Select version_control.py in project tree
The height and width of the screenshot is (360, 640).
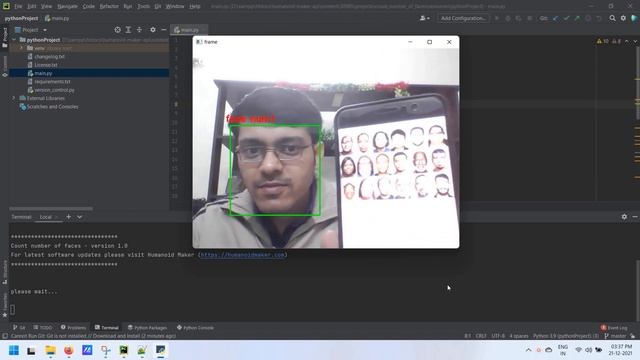click(54, 90)
